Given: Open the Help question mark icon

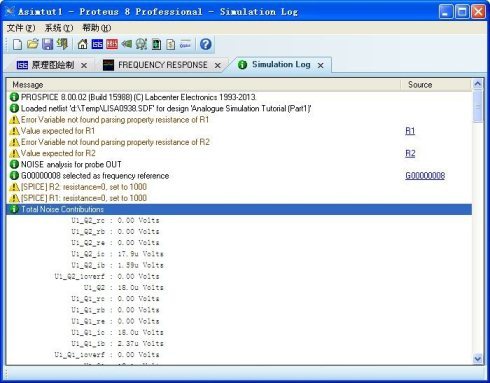Looking at the screenshot, I should click(206, 44).
